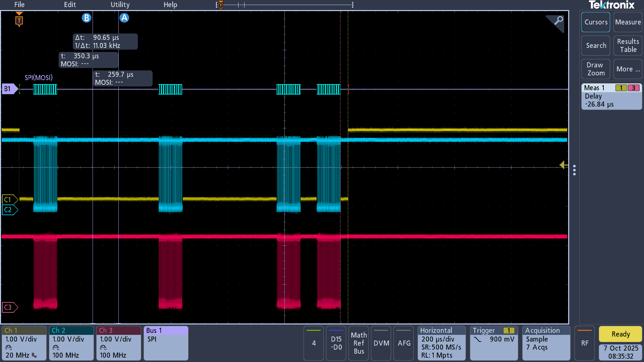Select the C3 channel handle
Image resolution: width=644 pixels, height=362 pixels.
[x=10, y=307]
